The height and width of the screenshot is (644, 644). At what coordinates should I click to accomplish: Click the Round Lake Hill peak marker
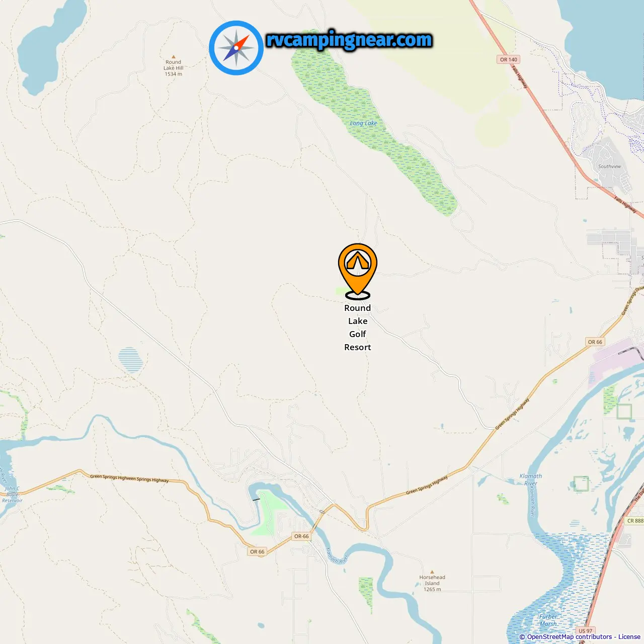pos(173,57)
